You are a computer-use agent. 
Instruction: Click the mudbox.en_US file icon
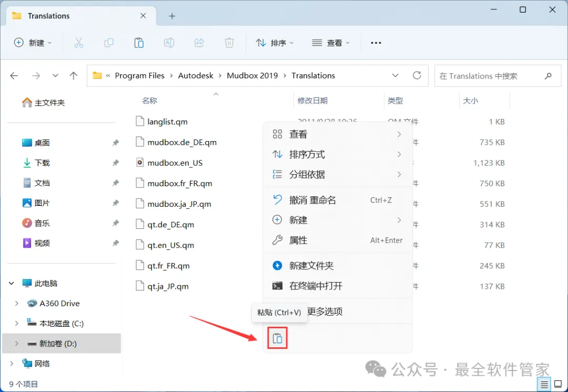point(140,162)
